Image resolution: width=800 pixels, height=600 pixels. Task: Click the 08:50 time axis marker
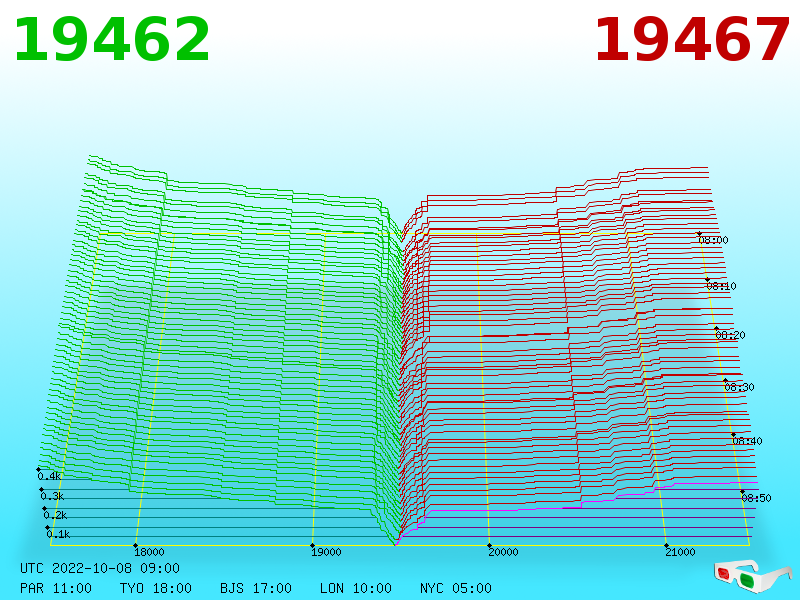click(756, 498)
